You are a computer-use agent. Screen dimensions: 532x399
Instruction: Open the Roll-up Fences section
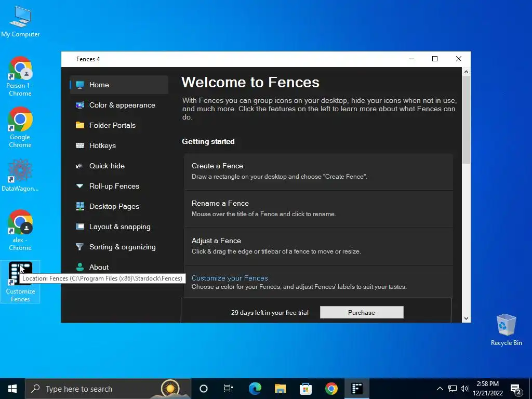pos(119,186)
